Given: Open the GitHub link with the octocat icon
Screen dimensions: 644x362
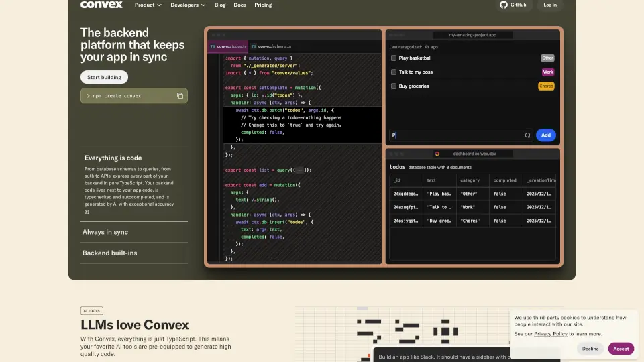Looking at the screenshot, I should point(513,5).
